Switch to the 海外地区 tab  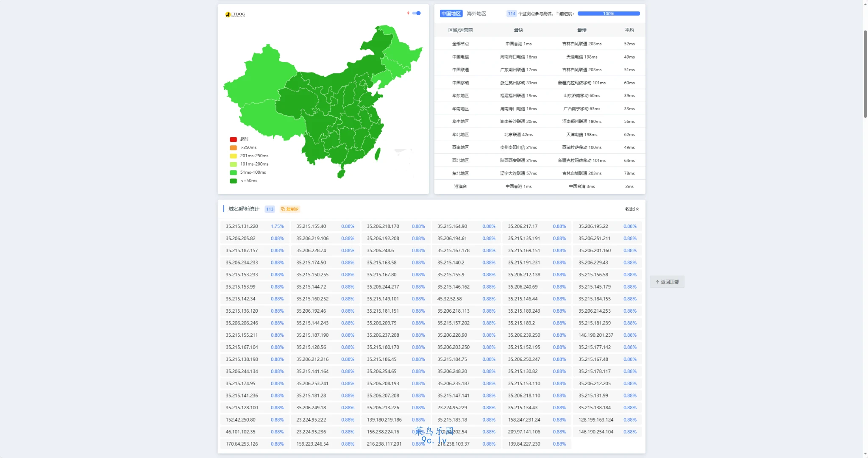coord(476,14)
